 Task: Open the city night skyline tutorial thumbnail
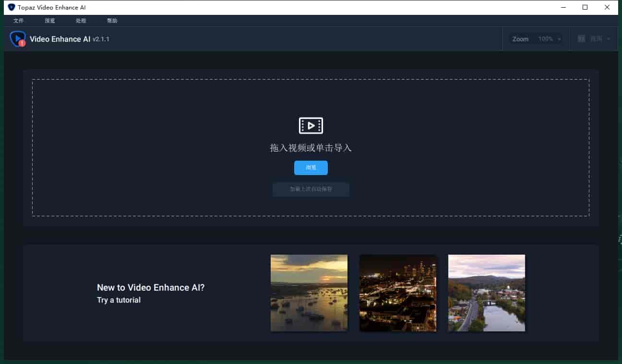point(398,293)
